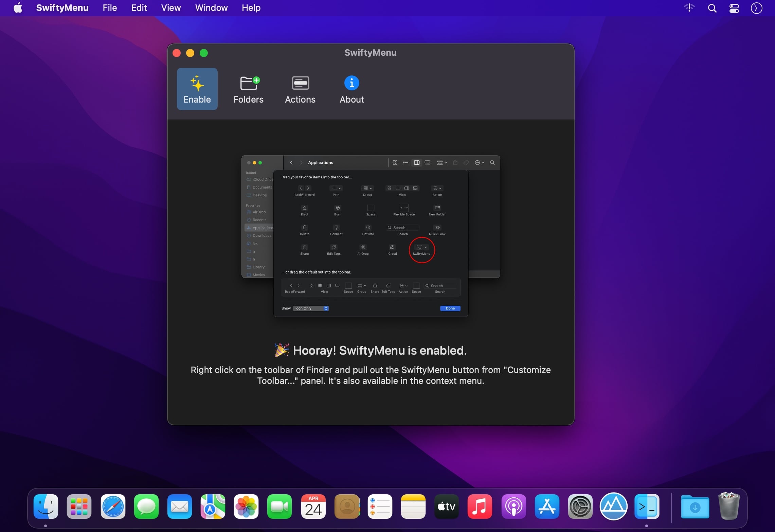Open Contacts from the Dock
This screenshot has width=775, height=532.
[x=347, y=507]
